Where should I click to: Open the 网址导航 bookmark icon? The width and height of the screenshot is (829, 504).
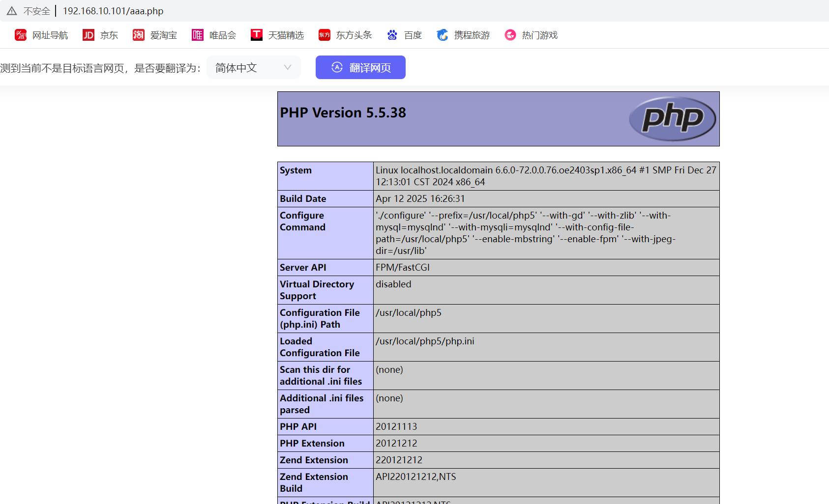coord(21,35)
